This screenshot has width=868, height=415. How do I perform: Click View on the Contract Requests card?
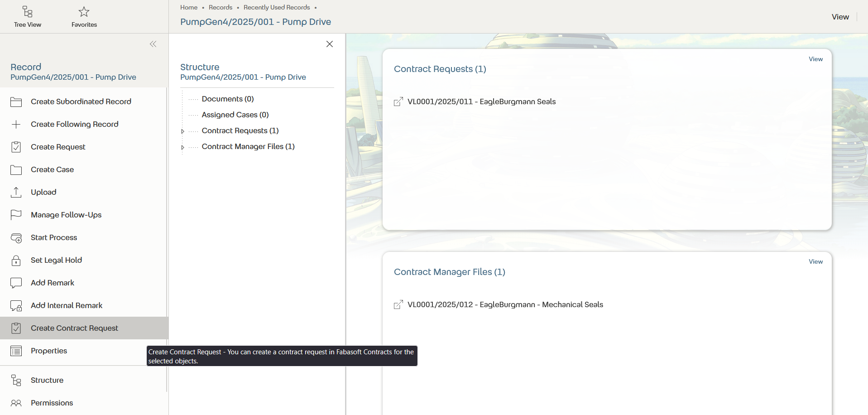click(x=815, y=59)
